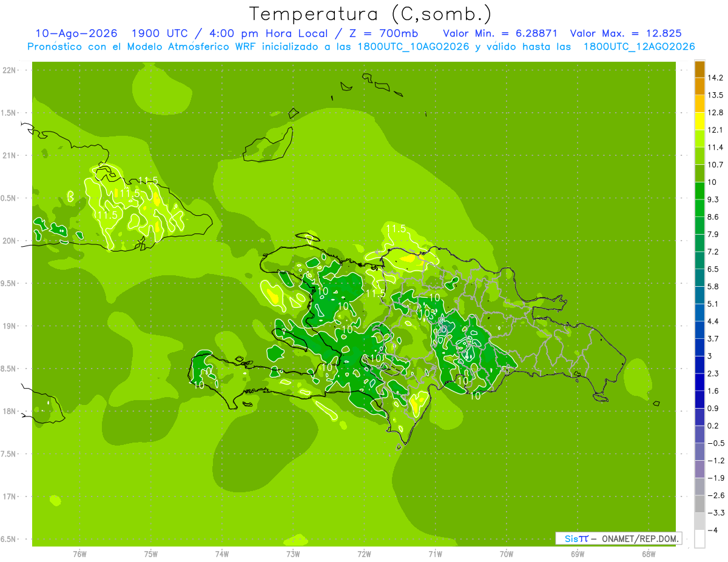
Task: Click the blue "Sisπ" logo text
Action: point(576,538)
